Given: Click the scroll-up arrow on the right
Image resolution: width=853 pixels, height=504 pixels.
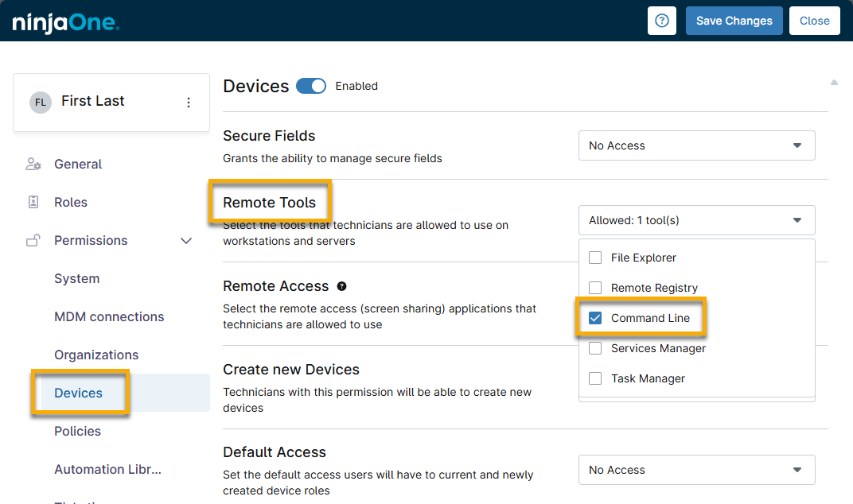Looking at the screenshot, I should click(834, 82).
